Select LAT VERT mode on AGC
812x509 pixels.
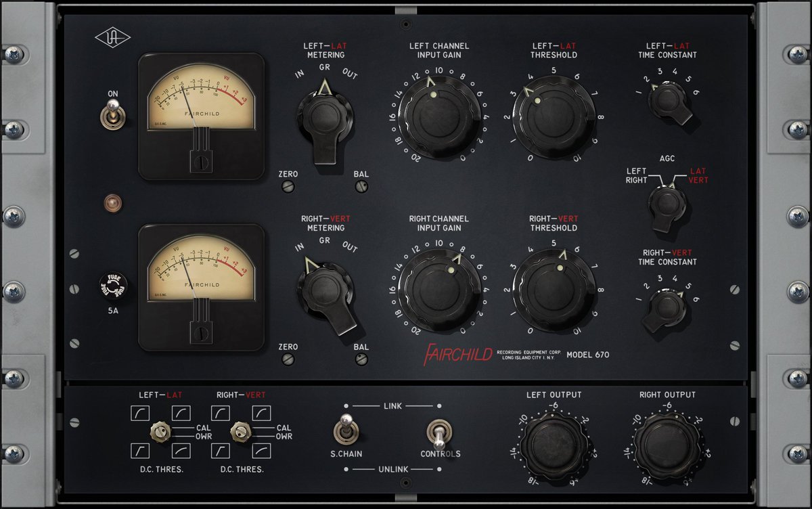tap(700, 176)
